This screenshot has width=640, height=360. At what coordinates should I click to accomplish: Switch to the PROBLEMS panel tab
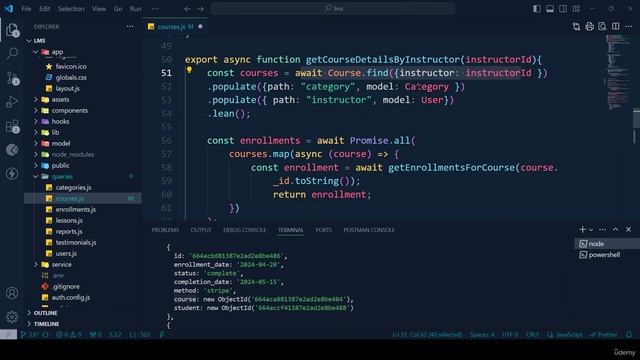[165, 230]
